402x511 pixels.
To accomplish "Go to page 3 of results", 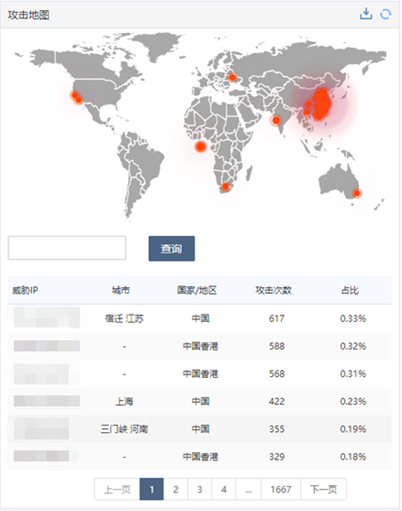I will tap(200, 489).
